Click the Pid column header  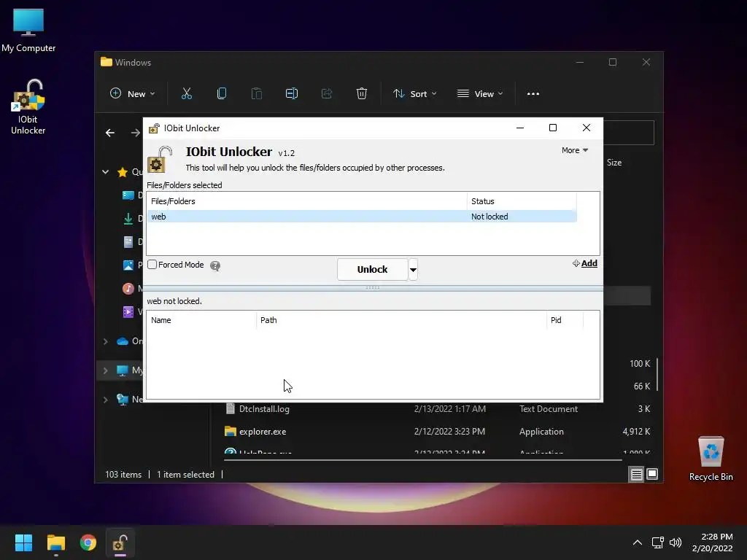click(565, 320)
